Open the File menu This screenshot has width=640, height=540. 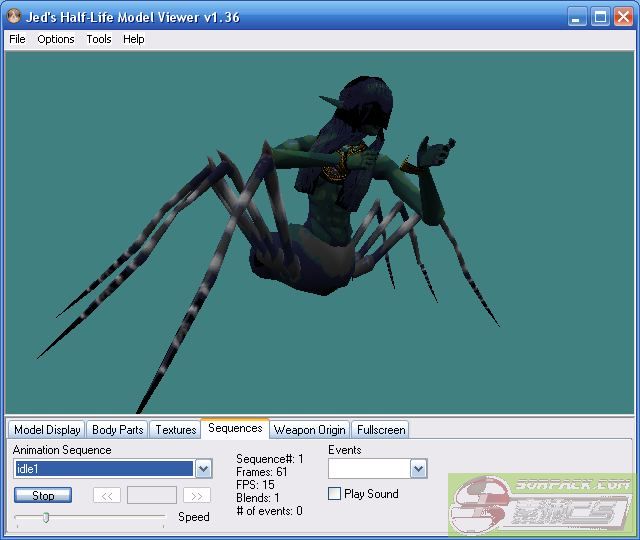(x=17, y=39)
